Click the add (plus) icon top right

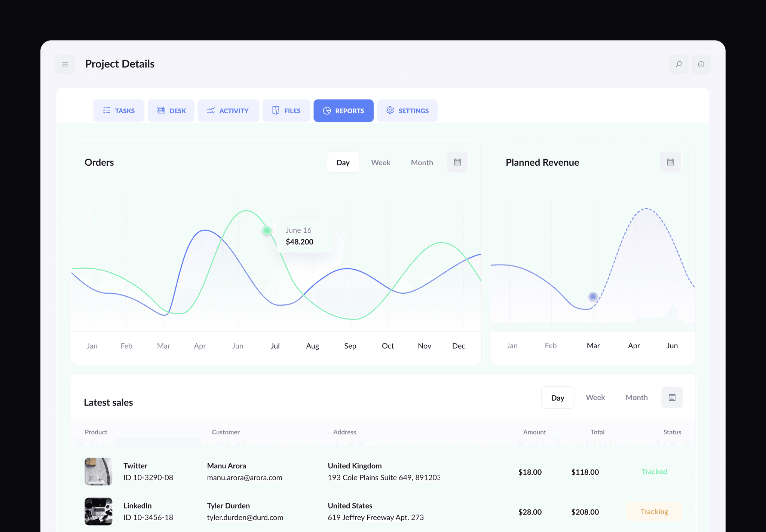[701, 64]
